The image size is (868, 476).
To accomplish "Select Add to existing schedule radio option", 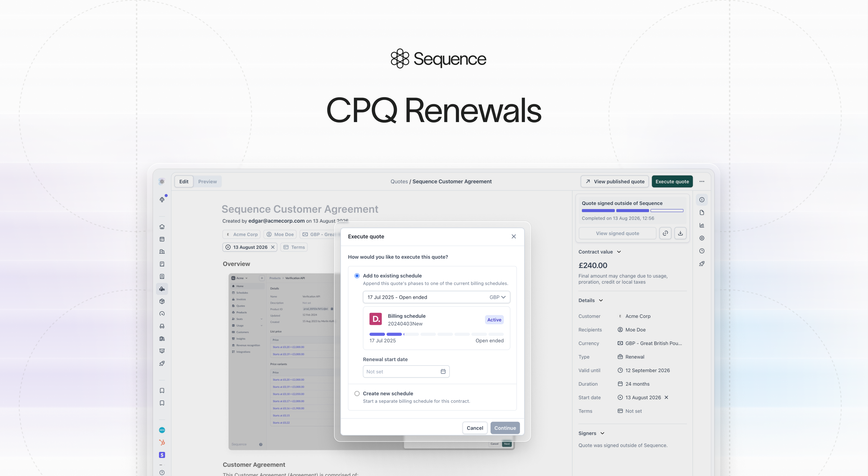I will click(357, 276).
